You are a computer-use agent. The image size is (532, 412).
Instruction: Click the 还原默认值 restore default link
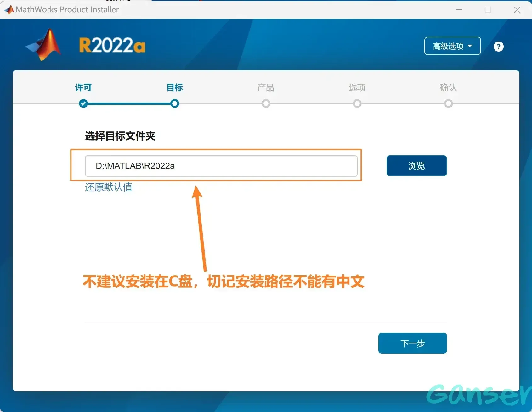point(109,187)
